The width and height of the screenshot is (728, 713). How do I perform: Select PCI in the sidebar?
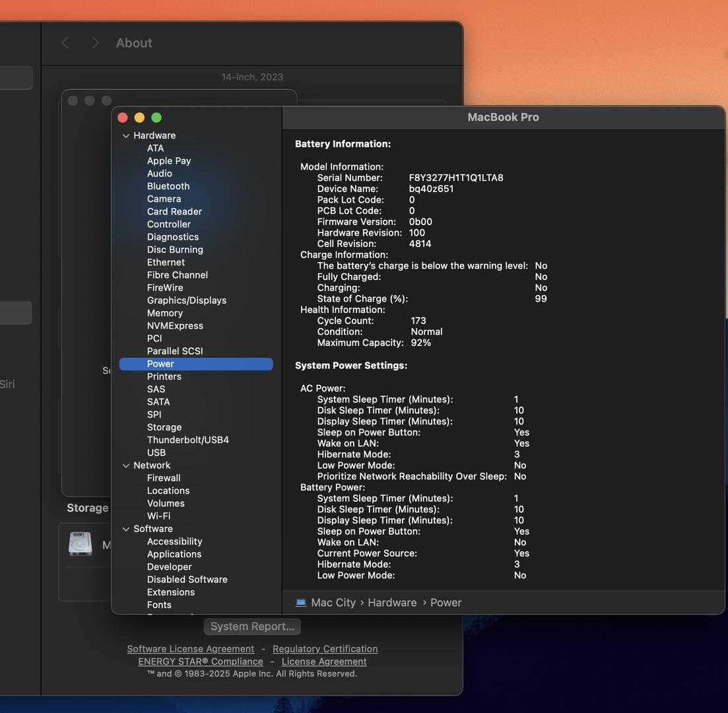coord(154,339)
